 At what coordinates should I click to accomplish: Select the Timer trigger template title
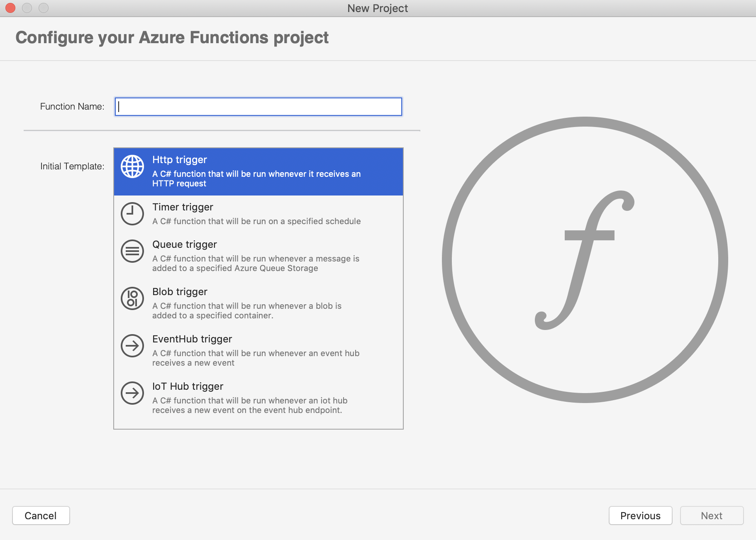pyautogui.click(x=183, y=207)
